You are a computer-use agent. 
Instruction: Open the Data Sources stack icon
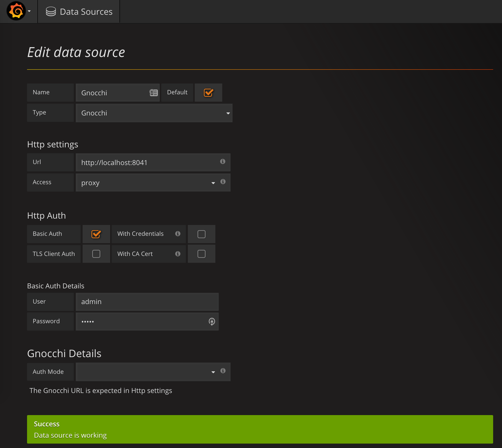click(51, 12)
